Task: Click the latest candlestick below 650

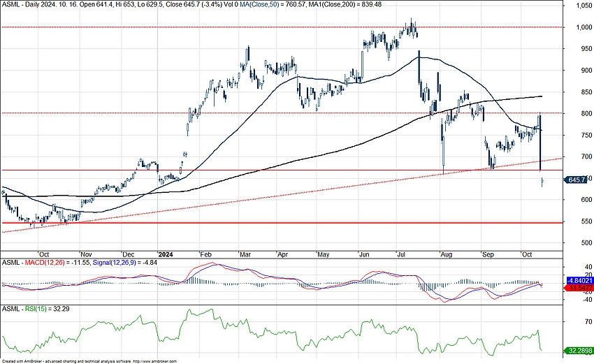Action: [544, 182]
